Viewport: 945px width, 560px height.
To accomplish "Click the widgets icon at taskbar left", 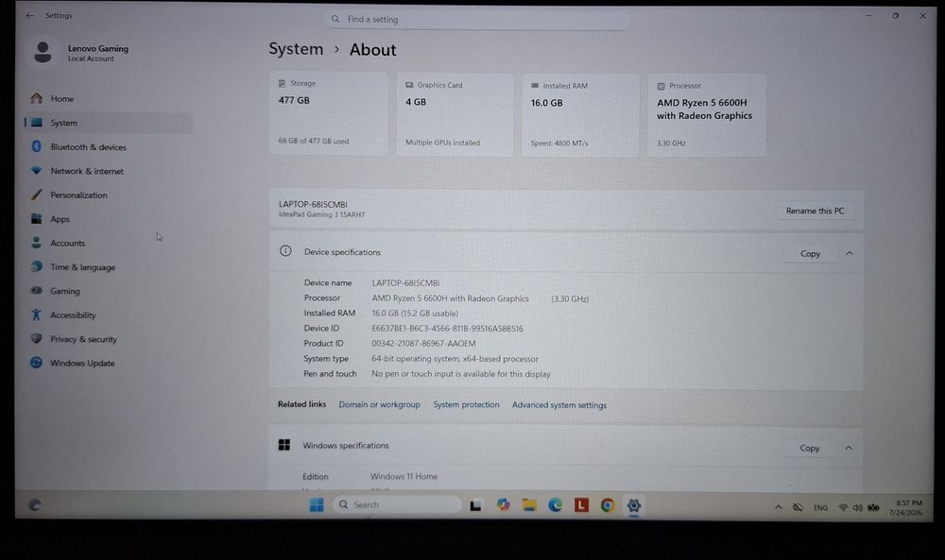I will [x=35, y=504].
